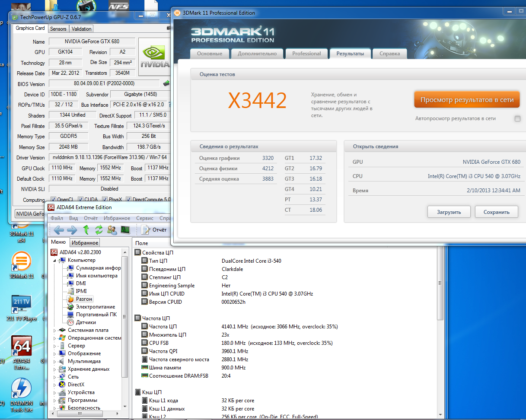Image resolution: width=526 pixels, height=420 pixels.
Task: Select Портативный ПК tree item
Action: pyautogui.click(x=92, y=315)
